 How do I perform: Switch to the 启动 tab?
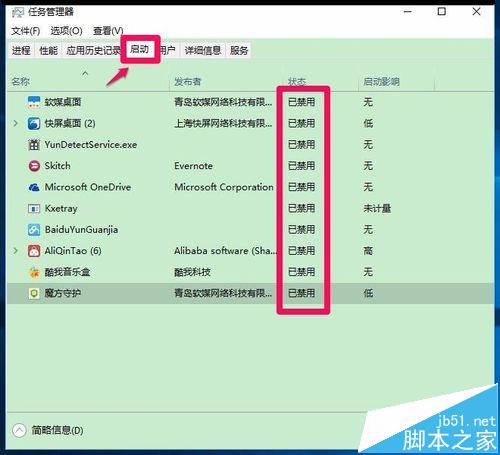click(x=139, y=49)
